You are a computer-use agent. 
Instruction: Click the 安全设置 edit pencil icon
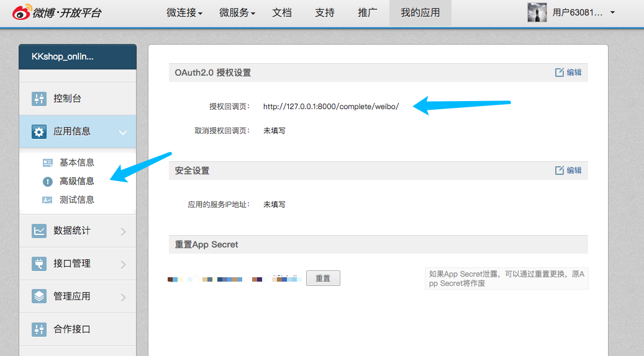pos(560,170)
